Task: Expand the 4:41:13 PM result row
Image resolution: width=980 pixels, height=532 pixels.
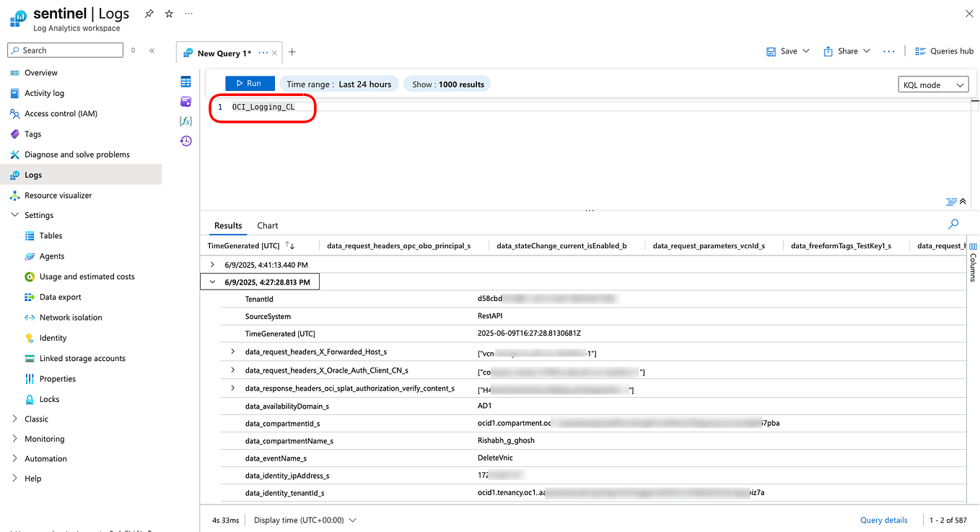Action: [211, 265]
